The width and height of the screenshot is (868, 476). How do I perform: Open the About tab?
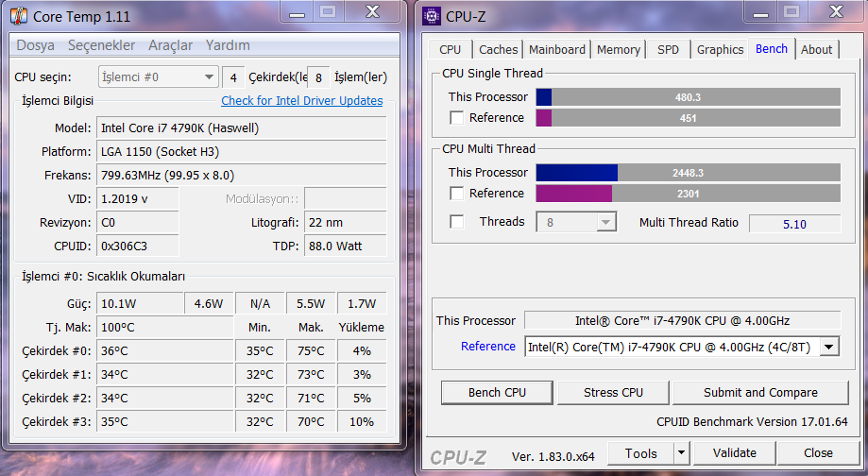coord(816,50)
